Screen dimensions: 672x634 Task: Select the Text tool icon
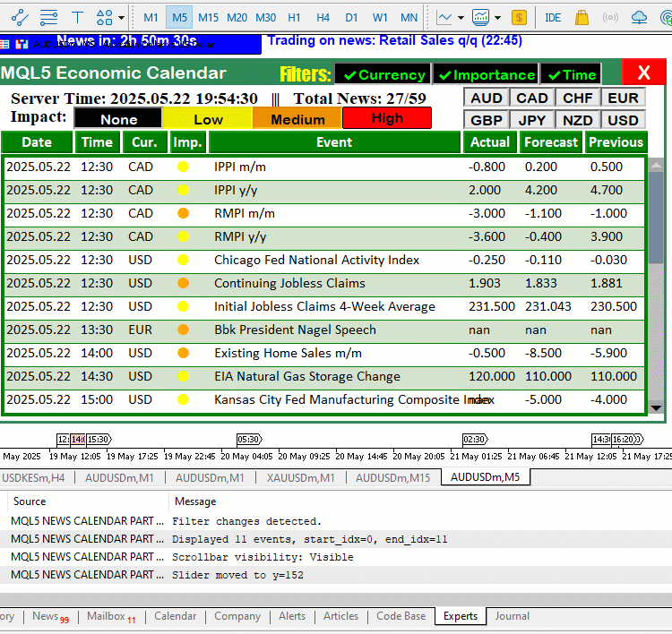[x=77, y=18]
